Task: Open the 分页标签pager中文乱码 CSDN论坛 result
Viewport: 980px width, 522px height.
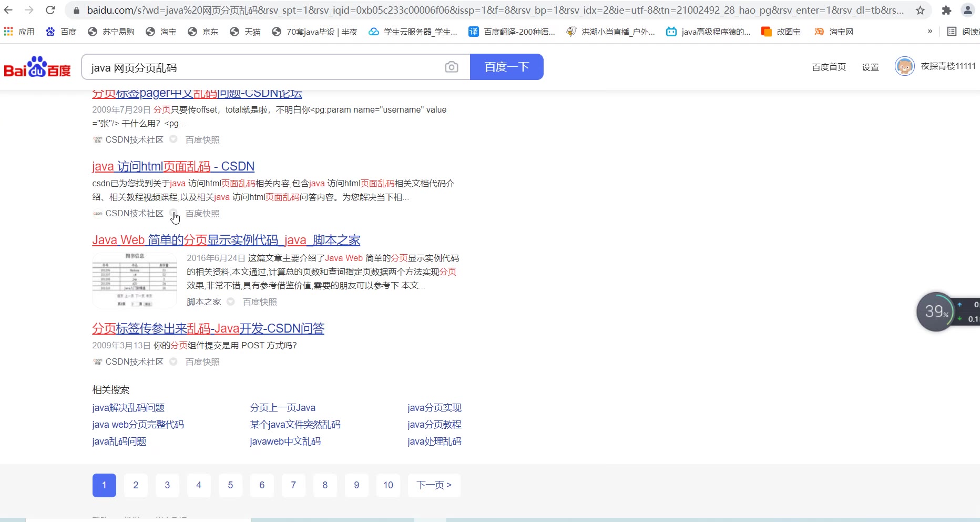Action: [197, 94]
